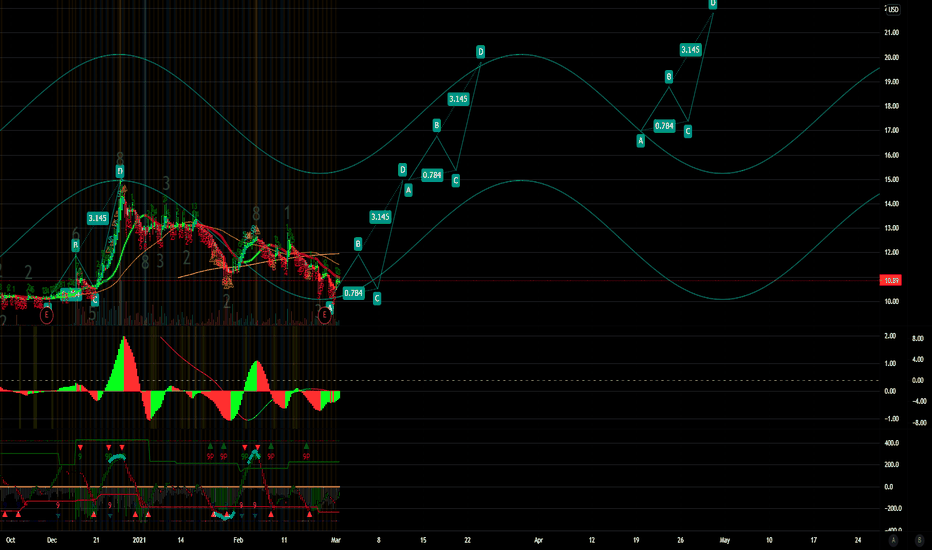932x550 pixels.
Task: Click the -1.00 label on the oscillator scale
Action: coord(890,419)
